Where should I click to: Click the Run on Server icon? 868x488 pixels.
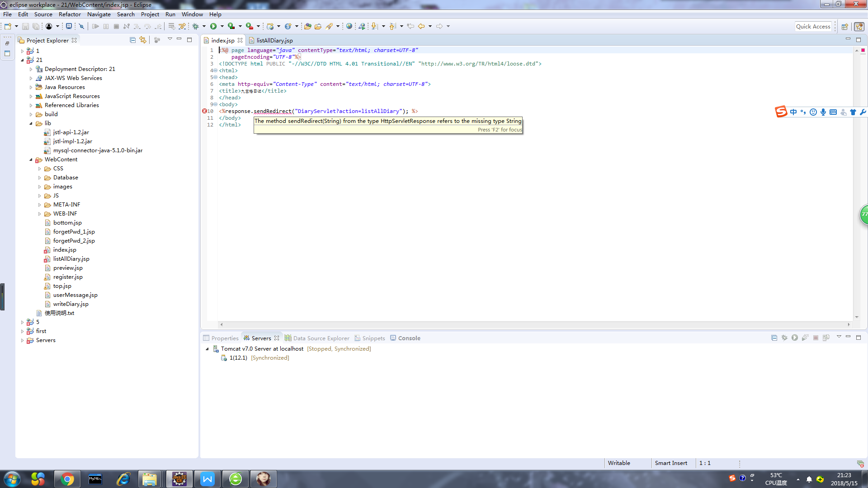click(x=231, y=26)
